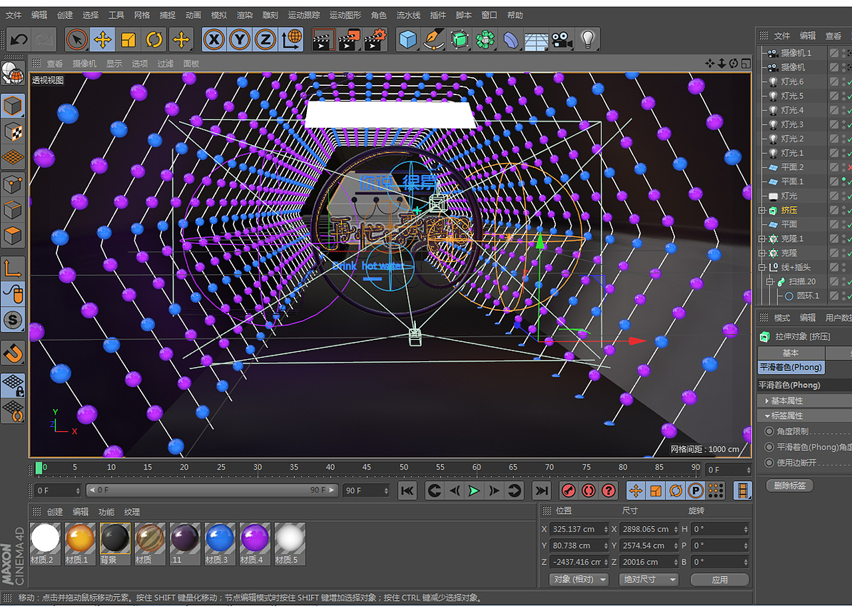
Task: Open the green subdivision generator icon
Action: point(459,40)
